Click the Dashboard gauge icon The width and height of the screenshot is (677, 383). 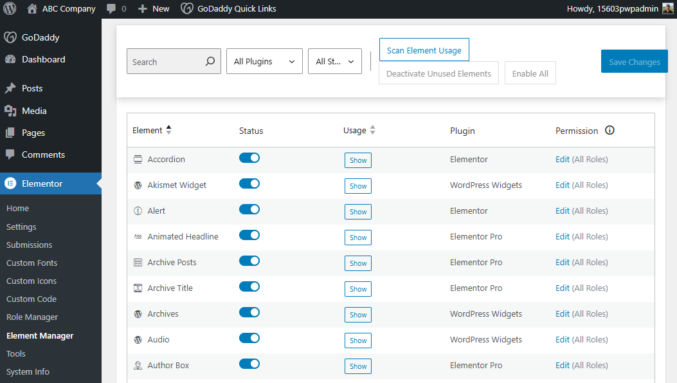click(10, 60)
